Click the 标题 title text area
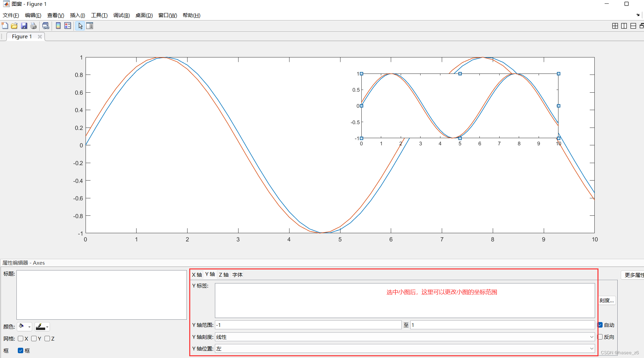The width and height of the screenshot is (644, 358). [101, 295]
